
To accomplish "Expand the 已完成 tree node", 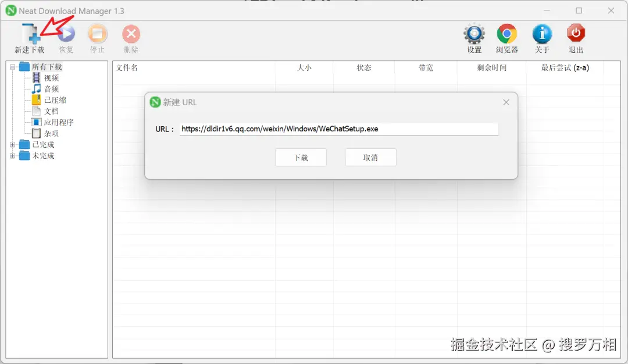I will [12, 145].
